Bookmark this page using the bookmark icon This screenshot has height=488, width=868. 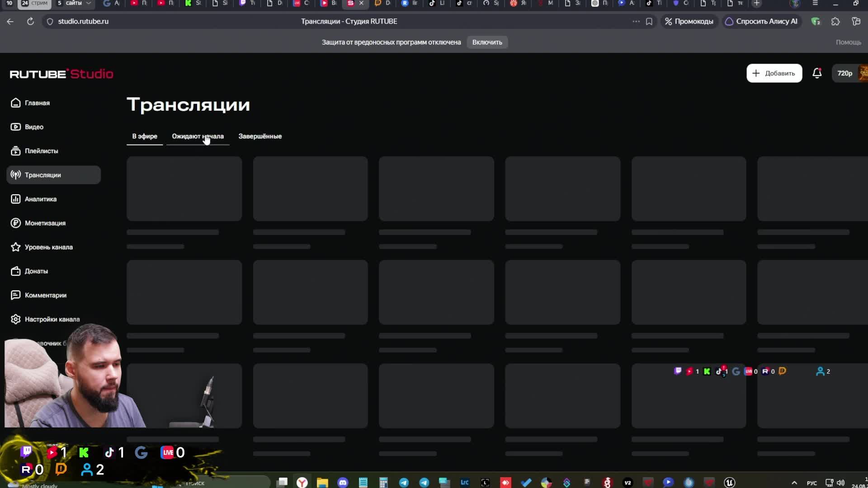pos(649,21)
